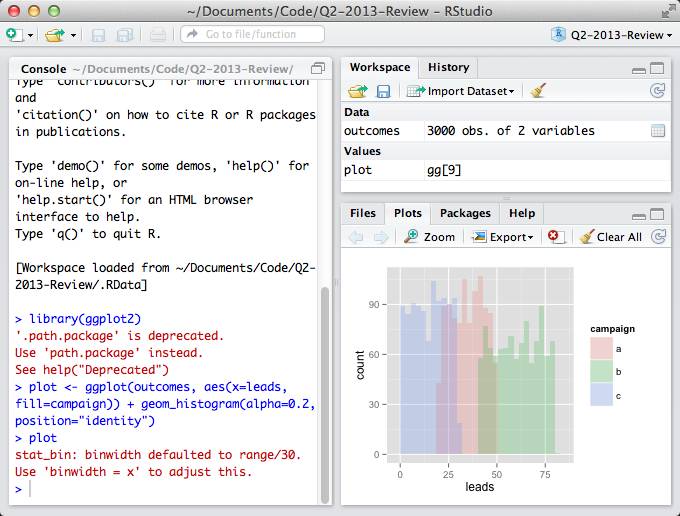View the outcomes data grid icon
Viewport: 680px width, 516px height.
(657, 131)
